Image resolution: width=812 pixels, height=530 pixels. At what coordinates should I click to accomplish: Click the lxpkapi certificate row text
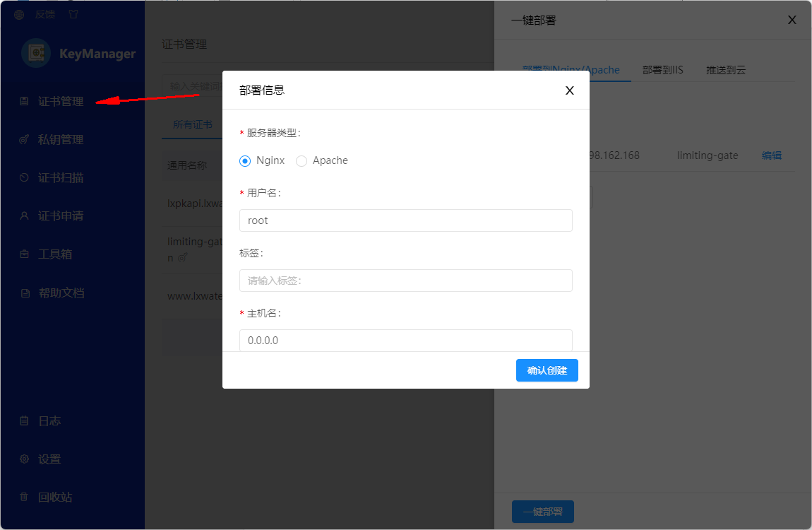(x=195, y=204)
